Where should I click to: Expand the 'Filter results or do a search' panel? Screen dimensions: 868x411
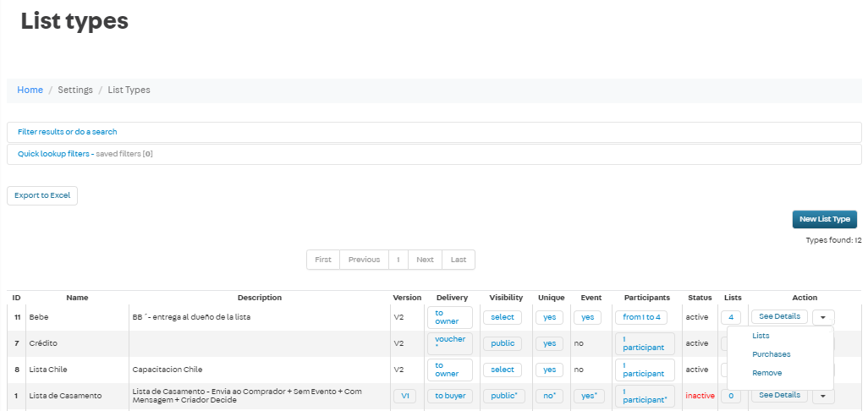68,132
